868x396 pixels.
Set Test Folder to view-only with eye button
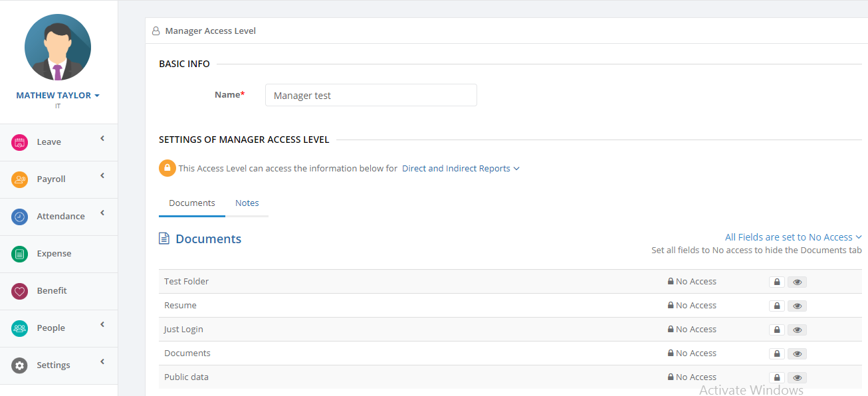tap(797, 282)
